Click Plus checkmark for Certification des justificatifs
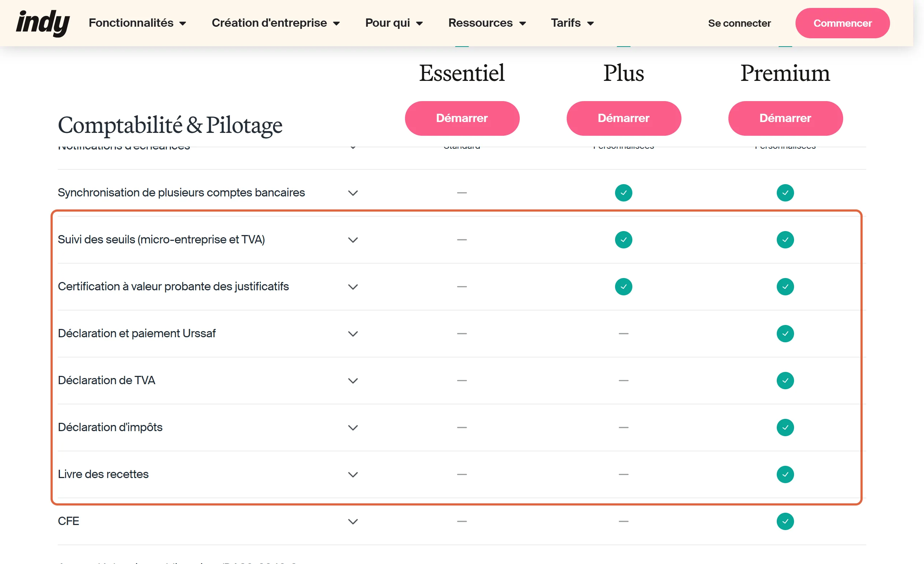The height and width of the screenshot is (564, 924). tap(624, 287)
